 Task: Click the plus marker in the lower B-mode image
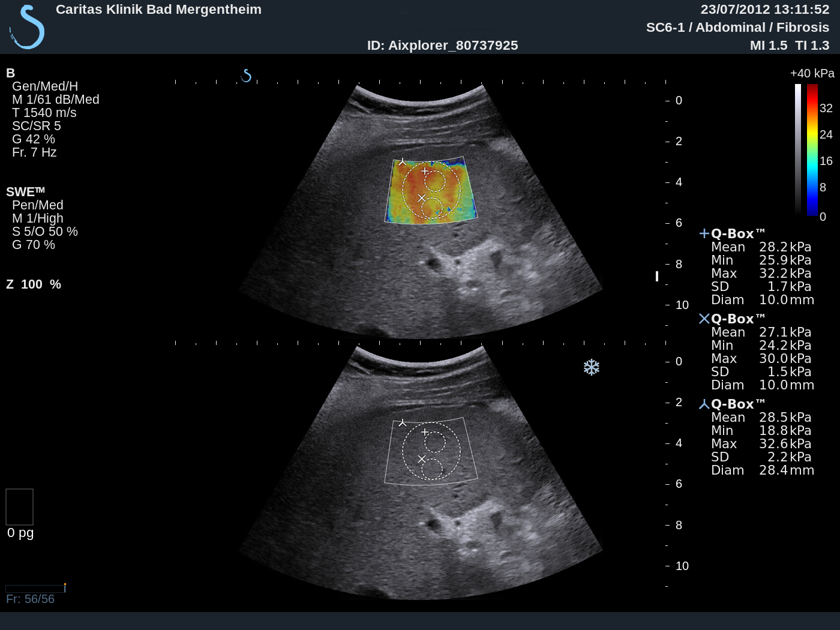click(425, 432)
